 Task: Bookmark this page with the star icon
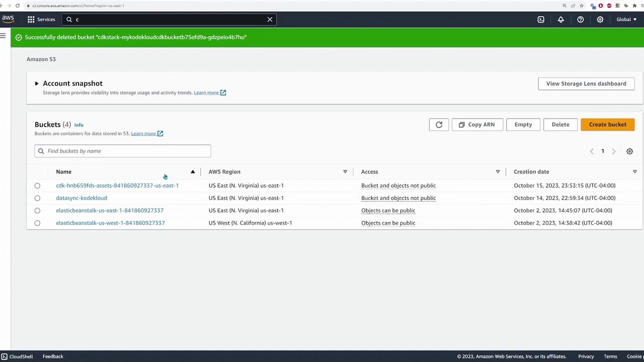[582, 6]
